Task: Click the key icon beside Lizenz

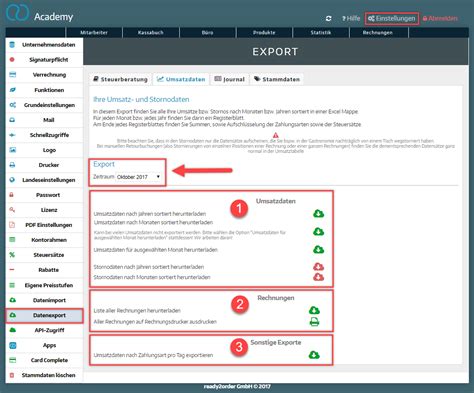Action: pos(12,210)
